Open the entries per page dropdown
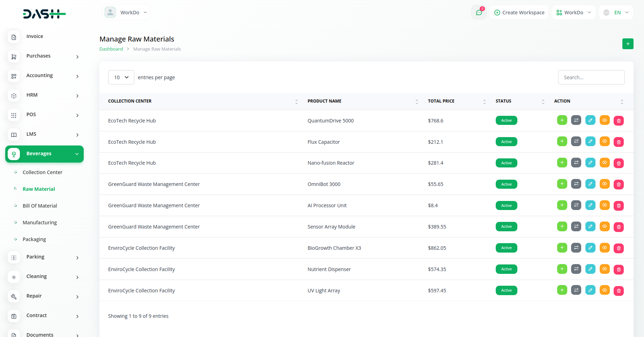 pyautogui.click(x=121, y=77)
